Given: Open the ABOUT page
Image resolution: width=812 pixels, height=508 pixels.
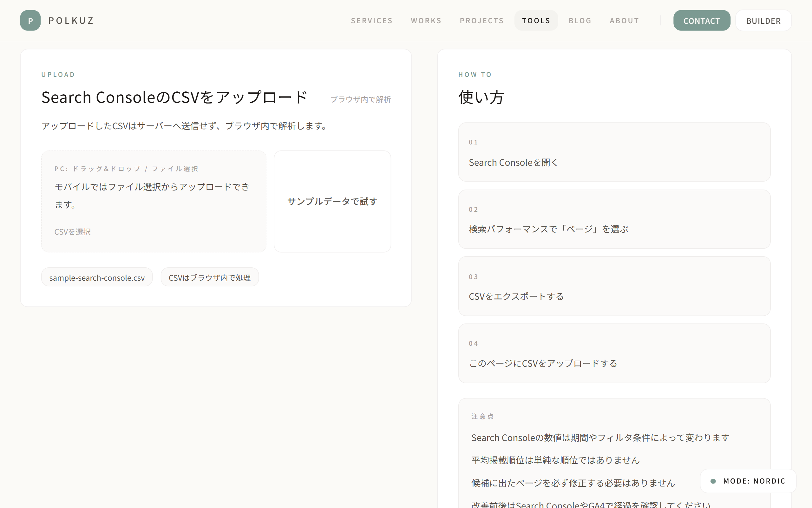Looking at the screenshot, I should 625,21.
